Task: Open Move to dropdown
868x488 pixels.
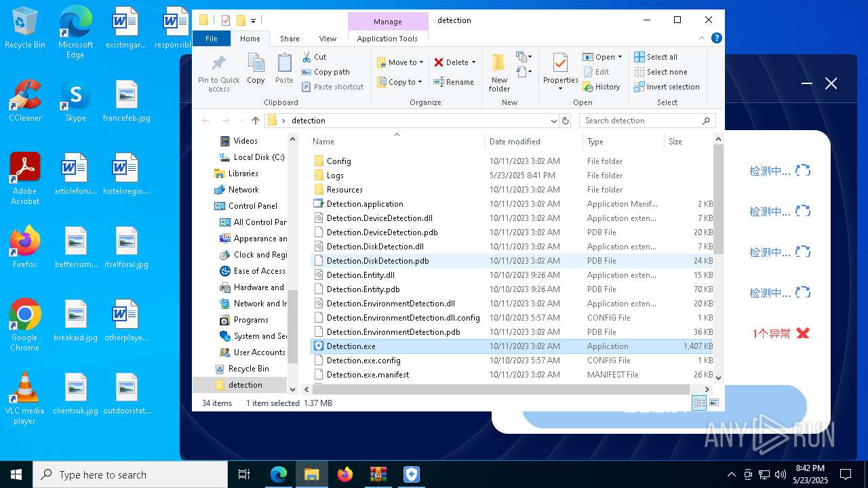Action: [x=400, y=62]
